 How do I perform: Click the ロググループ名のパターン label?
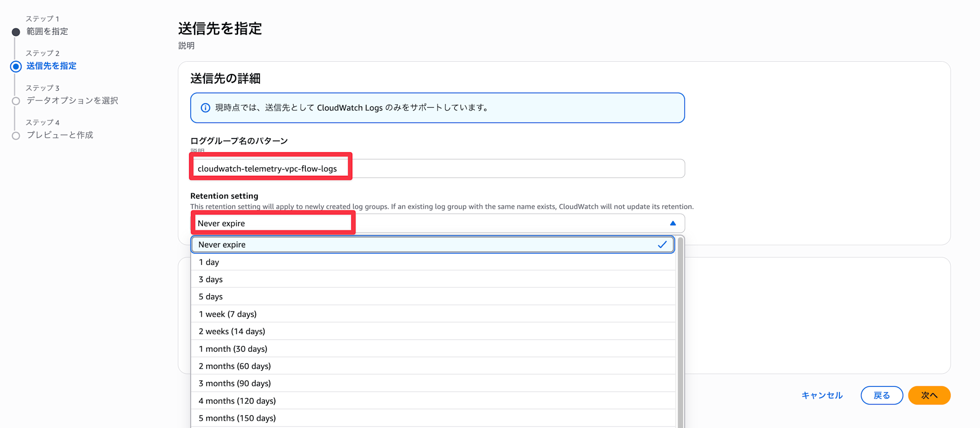click(x=239, y=141)
